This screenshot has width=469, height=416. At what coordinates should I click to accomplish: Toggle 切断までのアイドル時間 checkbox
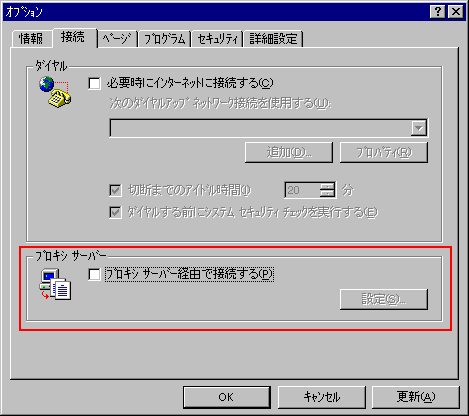click(x=115, y=190)
